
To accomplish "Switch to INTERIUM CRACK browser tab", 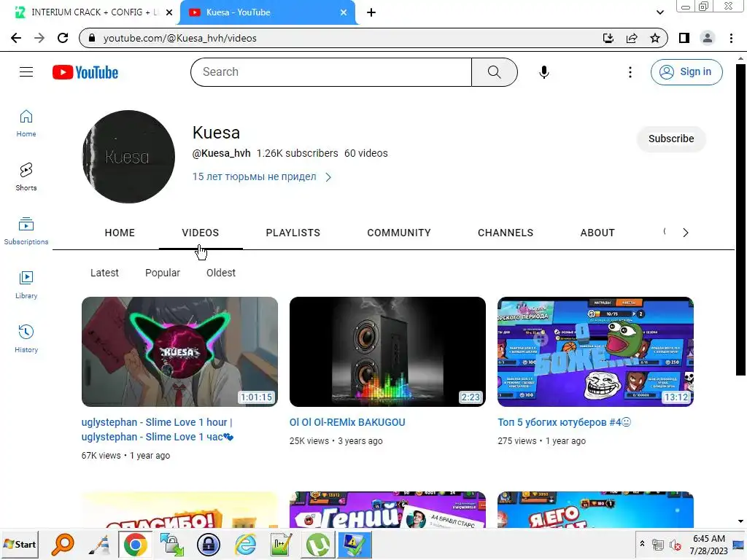I will pos(90,12).
